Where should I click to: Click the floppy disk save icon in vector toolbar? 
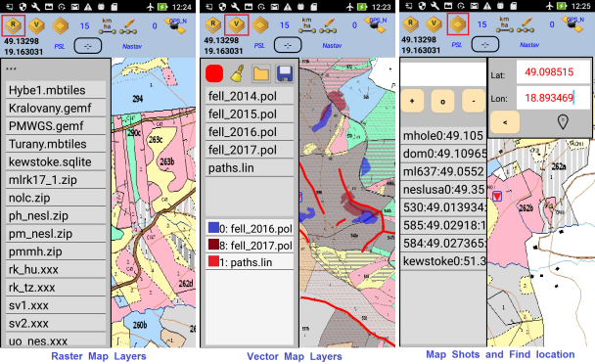click(285, 73)
